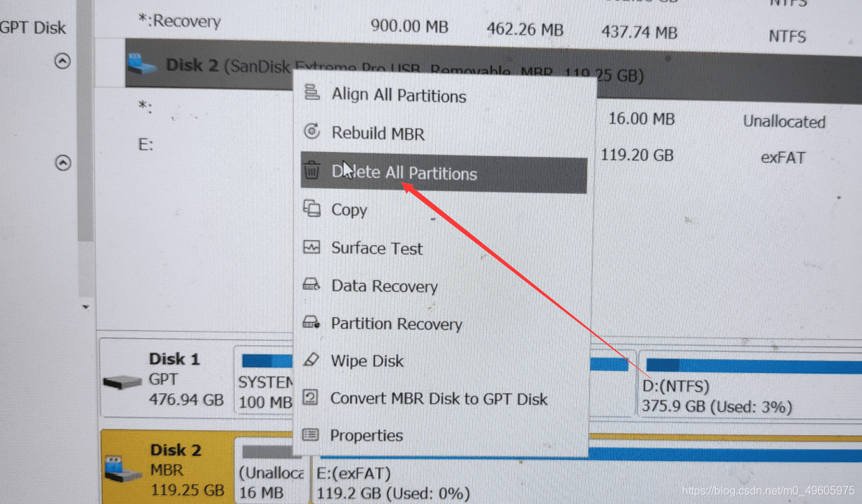862x504 pixels.
Task: Select the *:Recovery partition row
Action: click(x=478, y=30)
